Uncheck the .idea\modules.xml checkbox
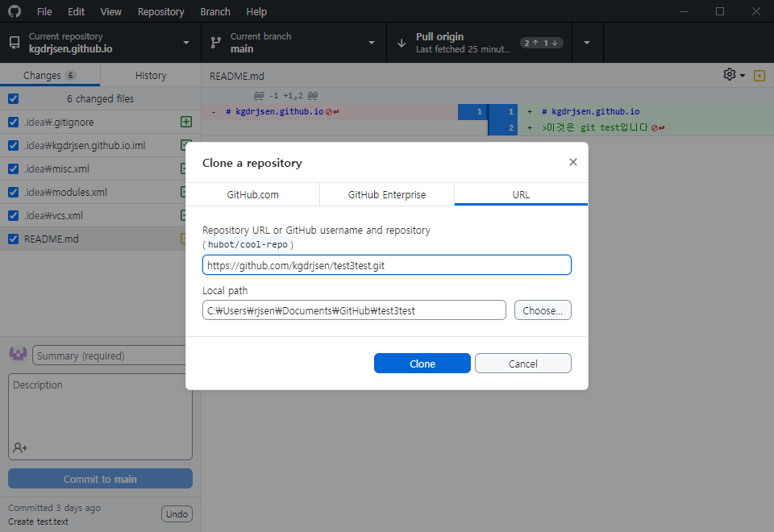Screen dimensions: 774x532 click(x=14, y=192)
